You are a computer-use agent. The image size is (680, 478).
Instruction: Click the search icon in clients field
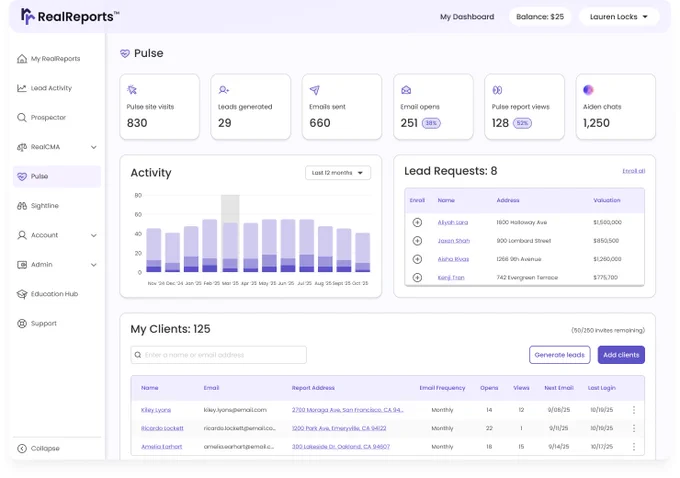138,355
